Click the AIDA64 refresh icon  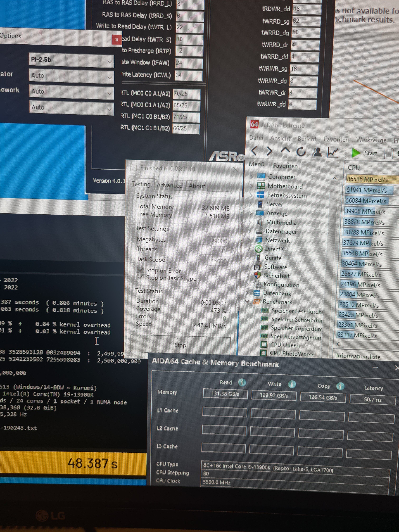(301, 151)
